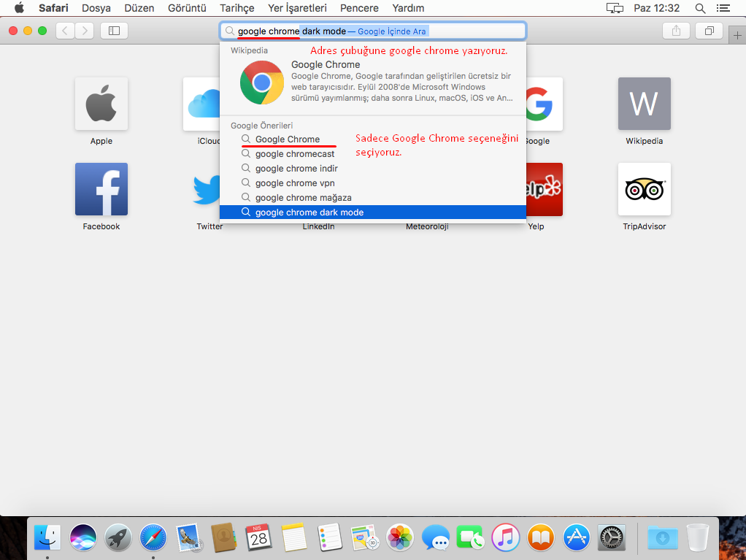This screenshot has height=560, width=746.
Task: Open the Görüntü menu
Action: pyautogui.click(x=187, y=8)
